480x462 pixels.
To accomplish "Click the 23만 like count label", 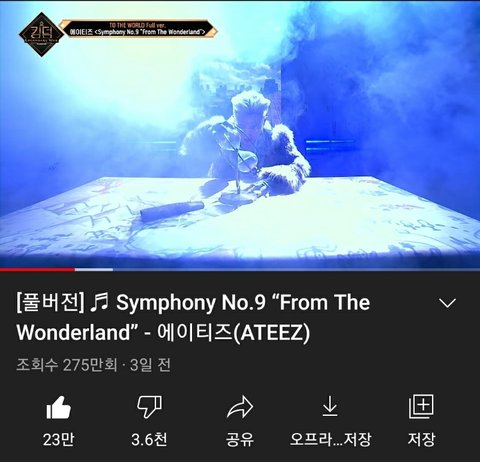I will click(x=59, y=439).
